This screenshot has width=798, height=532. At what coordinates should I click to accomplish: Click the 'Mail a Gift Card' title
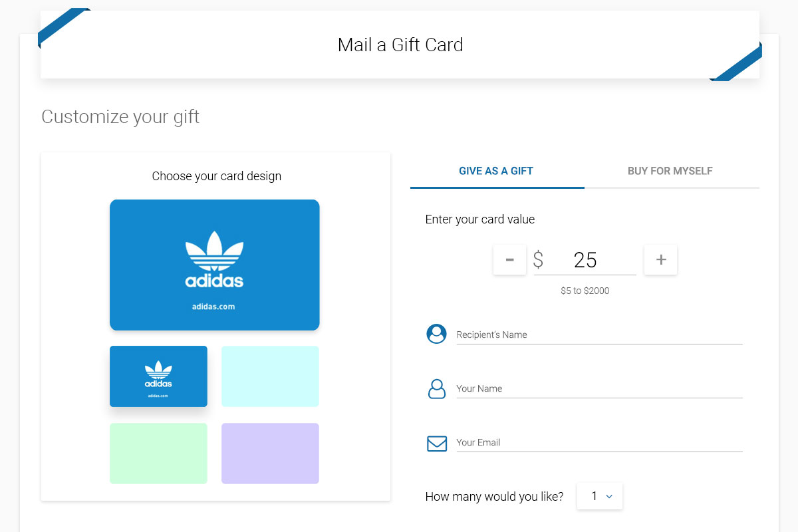pyautogui.click(x=400, y=45)
